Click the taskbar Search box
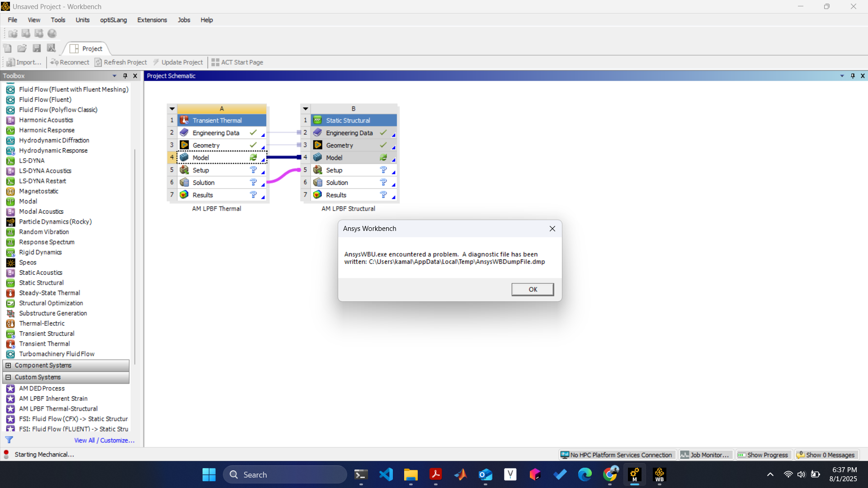Screen dimensions: 868x488 pyautogui.click(x=285, y=475)
